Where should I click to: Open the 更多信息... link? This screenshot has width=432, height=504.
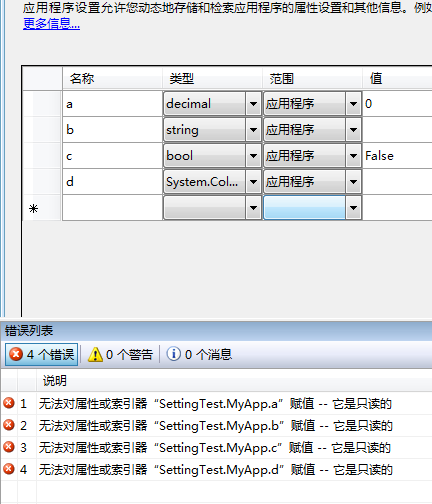51,24
